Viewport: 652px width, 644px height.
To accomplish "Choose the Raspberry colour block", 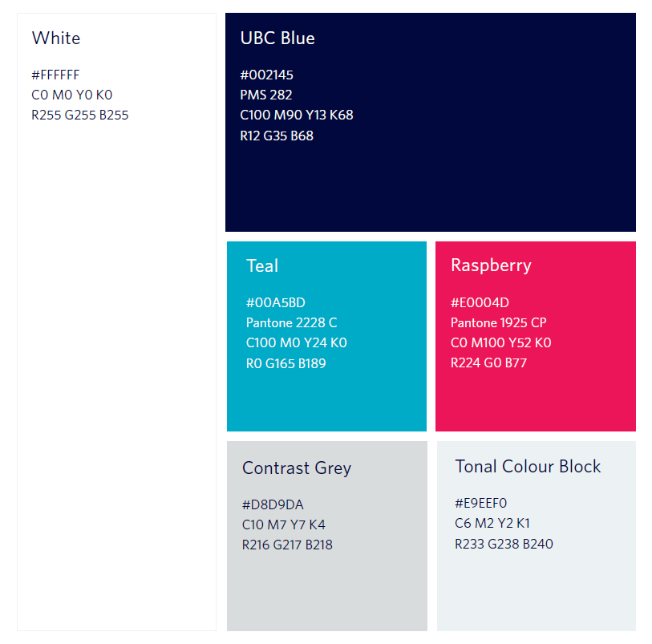I will point(536,336).
